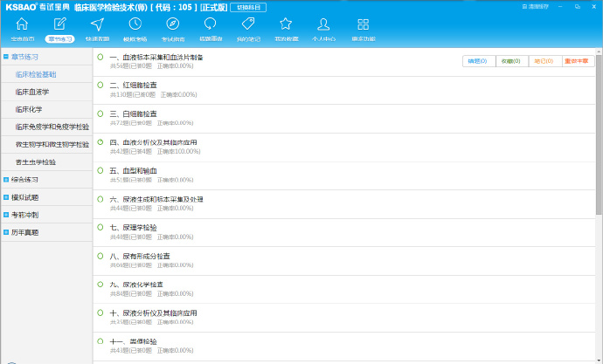
Task: Click the circular-arrow 错题重做 icon
Action: [x=211, y=24]
